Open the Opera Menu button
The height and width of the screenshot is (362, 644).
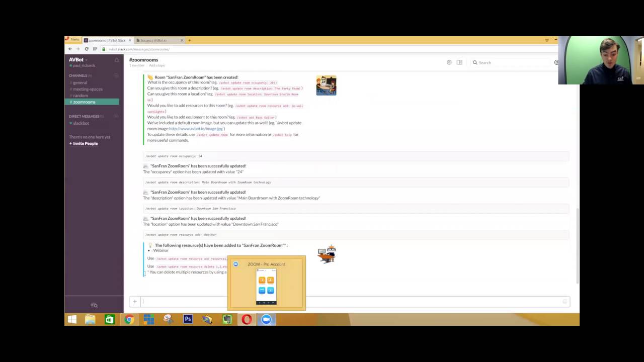coord(72,40)
